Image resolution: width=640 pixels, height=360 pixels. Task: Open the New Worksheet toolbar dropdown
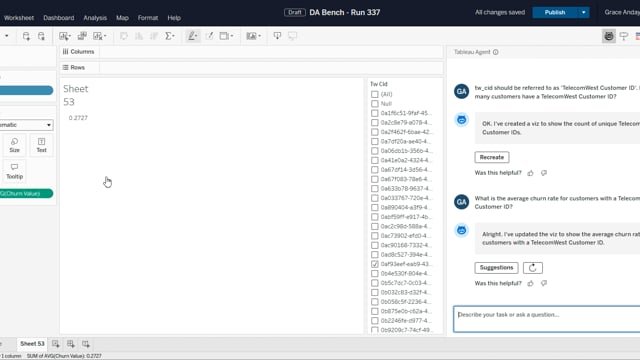click(70, 36)
